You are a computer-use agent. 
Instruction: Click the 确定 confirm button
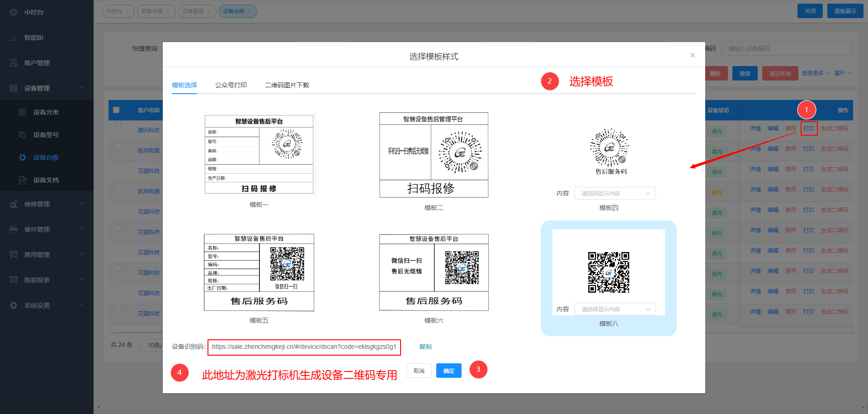448,371
